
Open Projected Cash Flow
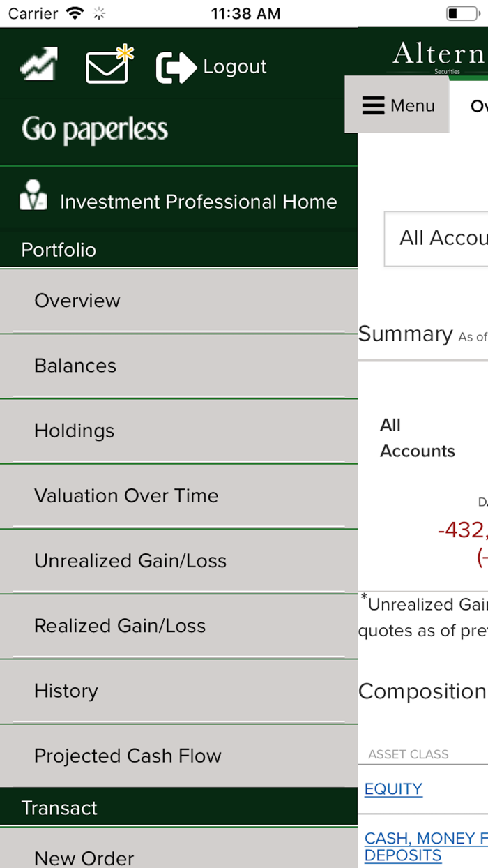[x=128, y=756]
